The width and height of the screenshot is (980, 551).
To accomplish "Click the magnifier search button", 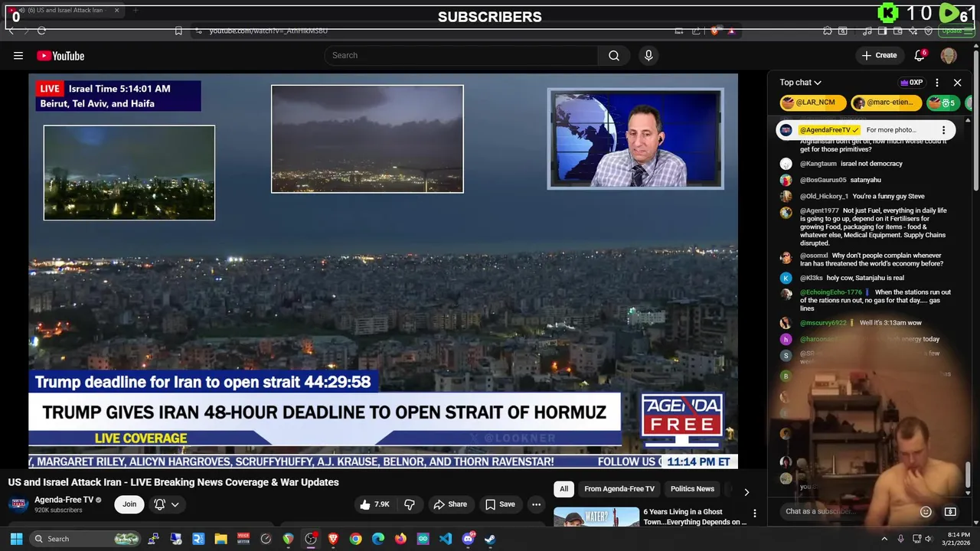I will 614,55.
